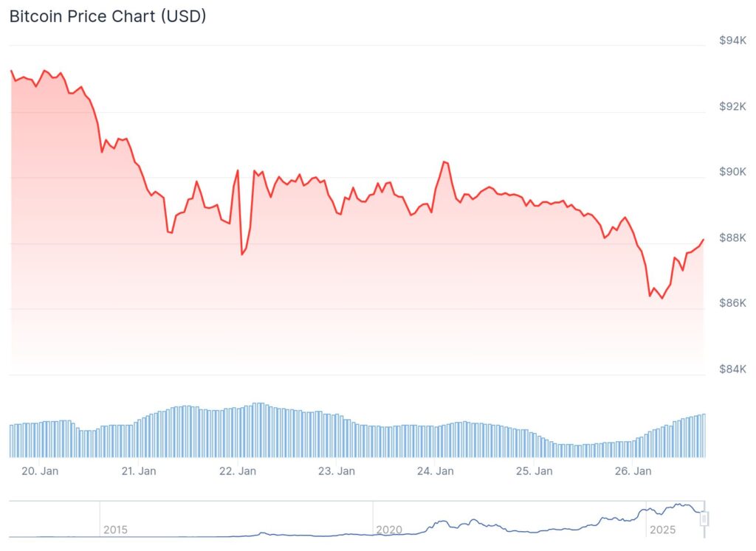
Task: Click the $86K price axis label
Action: [733, 303]
